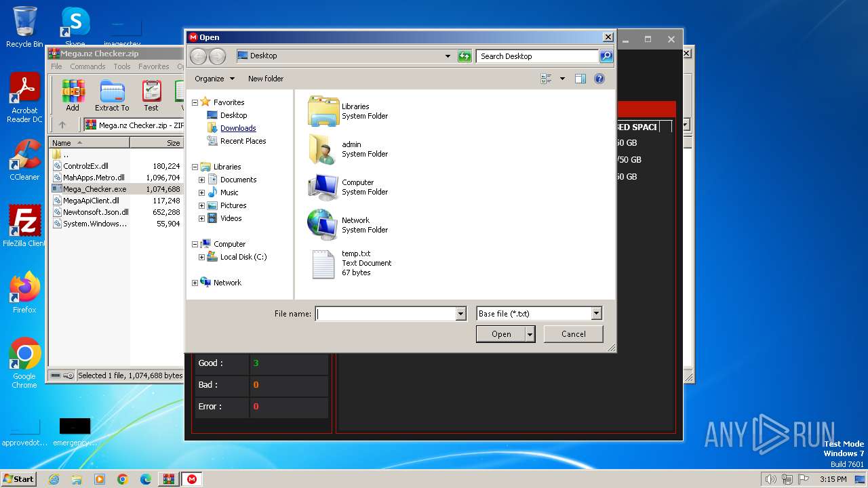Click the File name input field
The image size is (868, 488).
click(x=386, y=314)
